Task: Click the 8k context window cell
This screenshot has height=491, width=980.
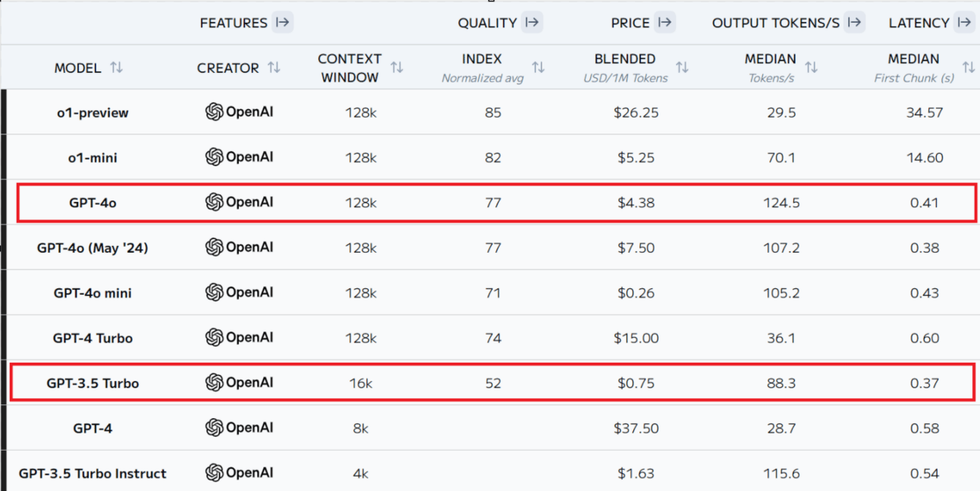Action: tap(360, 429)
